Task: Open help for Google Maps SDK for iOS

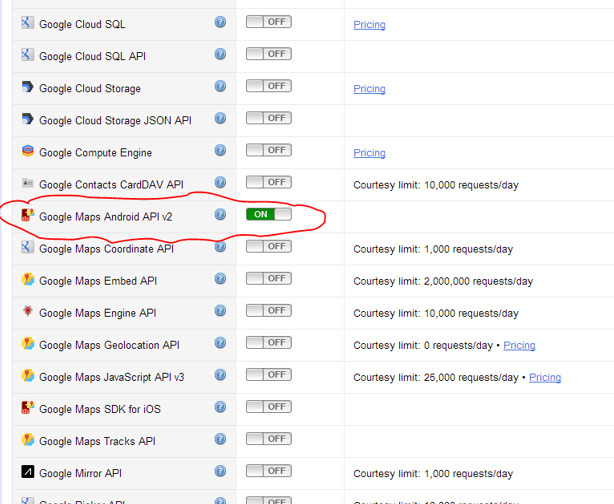Action: coord(220,407)
